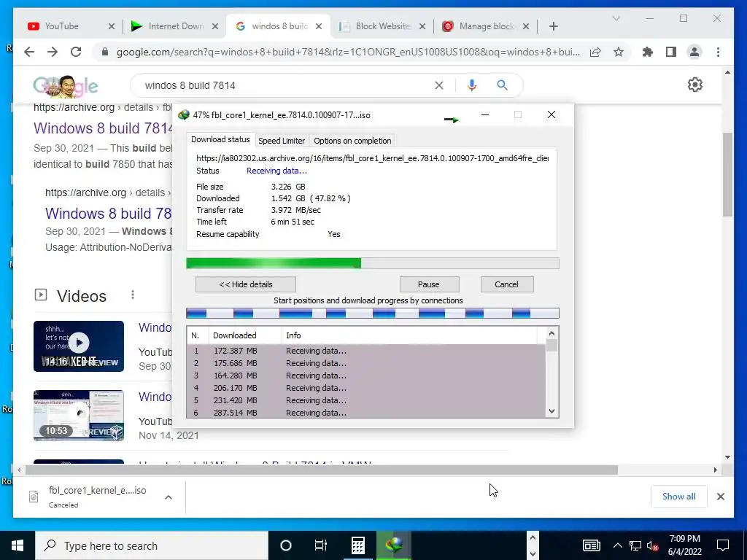Click Windows taskbar search box
The image size is (747, 560).
(x=152, y=545)
